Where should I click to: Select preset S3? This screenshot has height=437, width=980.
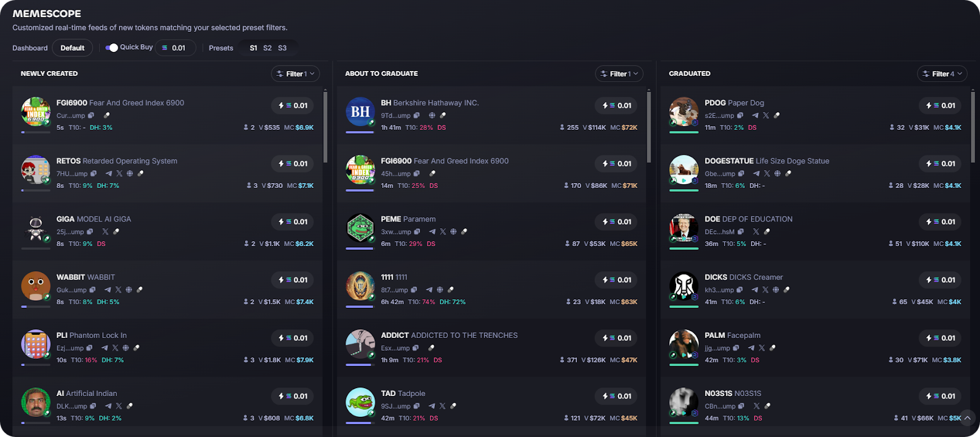pos(282,48)
